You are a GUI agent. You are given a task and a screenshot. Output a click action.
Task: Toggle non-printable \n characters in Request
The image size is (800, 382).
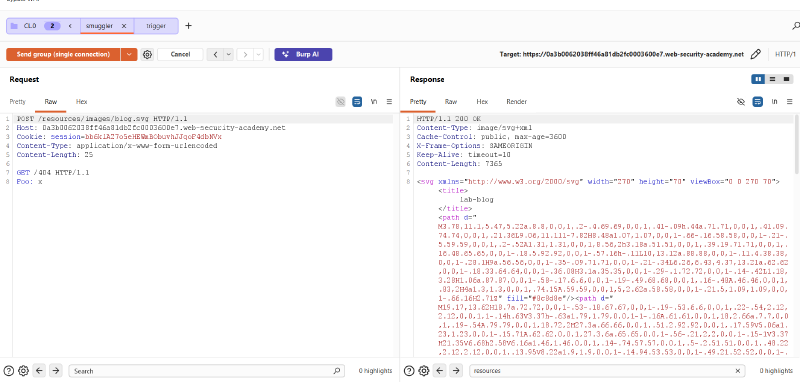click(x=373, y=101)
